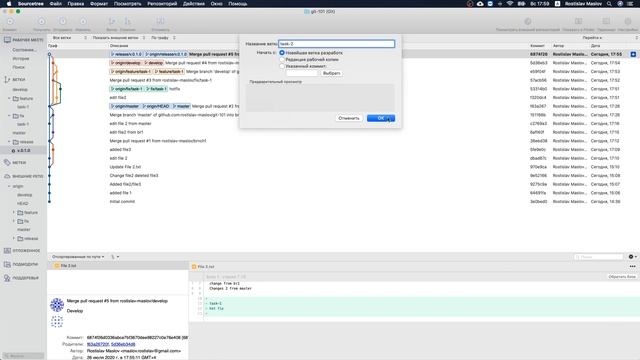The width and height of the screenshot is (640, 360).
Task: Expand the fix folder under origin
Action: tap(13, 221)
